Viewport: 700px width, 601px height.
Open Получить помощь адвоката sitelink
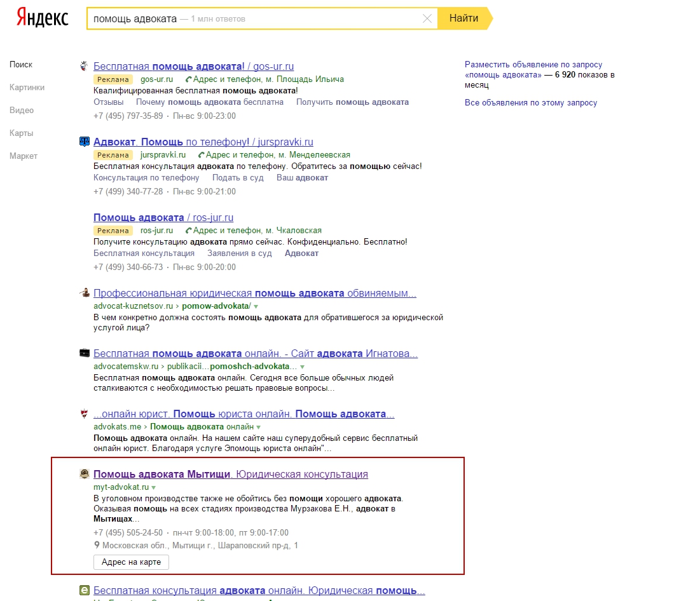[x=353, y=102]
